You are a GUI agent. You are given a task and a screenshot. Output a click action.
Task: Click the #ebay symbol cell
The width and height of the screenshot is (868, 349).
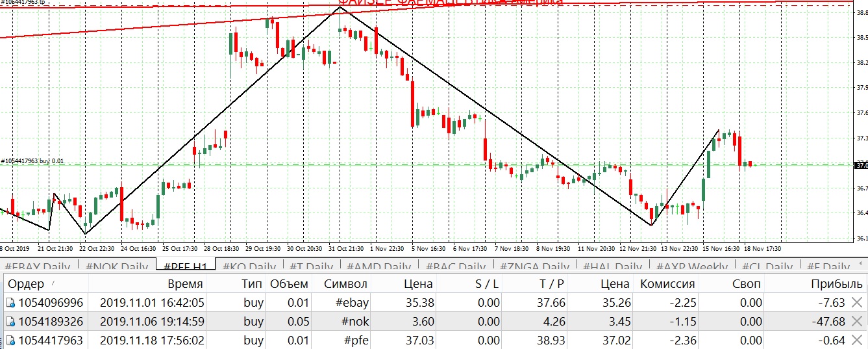(351, 302)
